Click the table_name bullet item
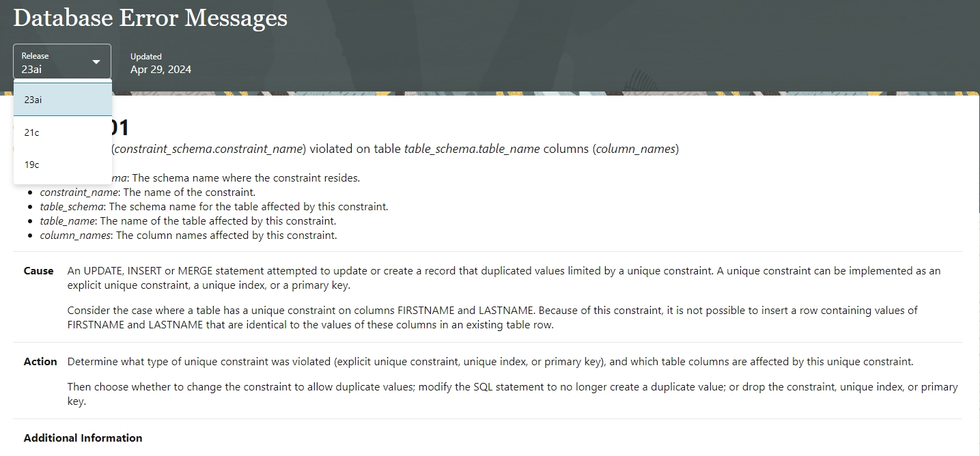The image size is (980, 456). [188, 221]
